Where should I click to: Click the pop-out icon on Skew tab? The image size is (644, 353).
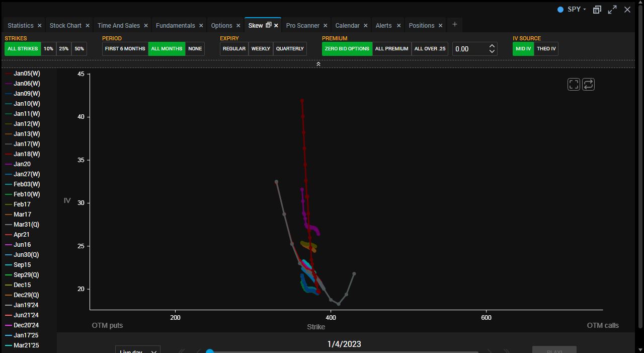tap(268, 25)
